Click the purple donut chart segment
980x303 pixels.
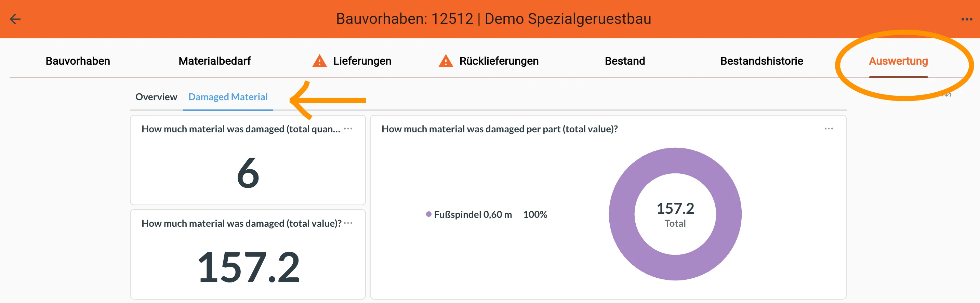675,160
